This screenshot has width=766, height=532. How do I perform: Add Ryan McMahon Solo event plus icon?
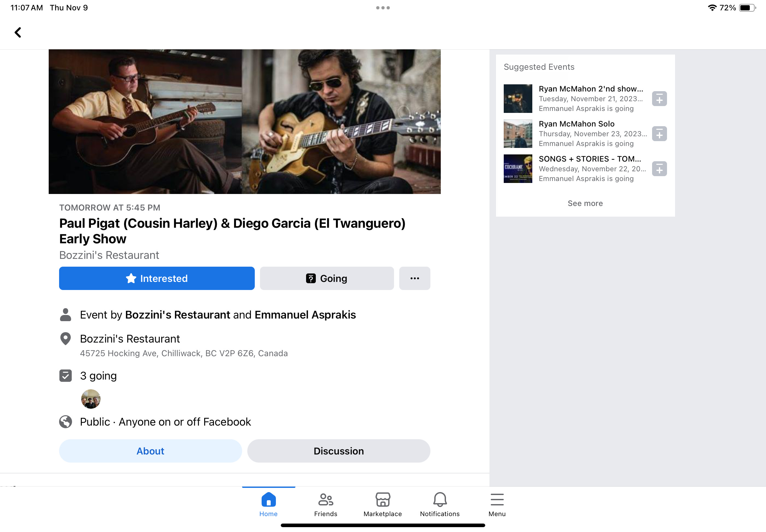pos(659,134)
